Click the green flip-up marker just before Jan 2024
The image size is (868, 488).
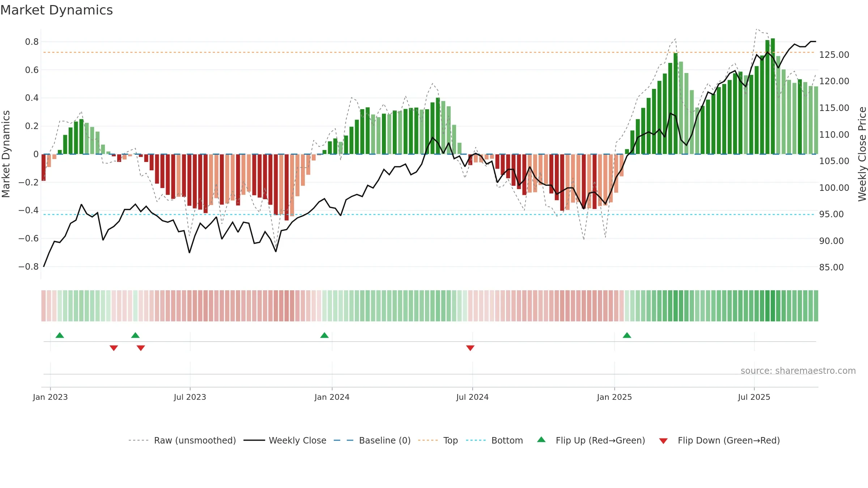pos(324,335)
